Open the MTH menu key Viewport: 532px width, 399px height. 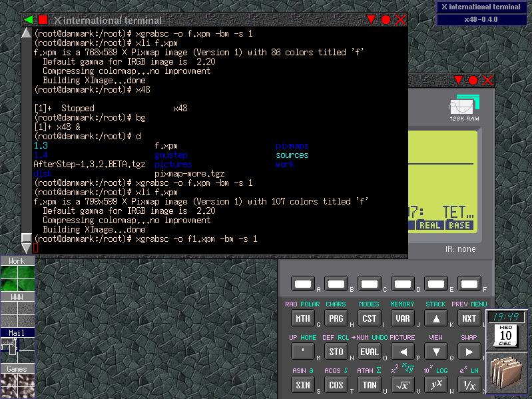[x=303, y=318]
